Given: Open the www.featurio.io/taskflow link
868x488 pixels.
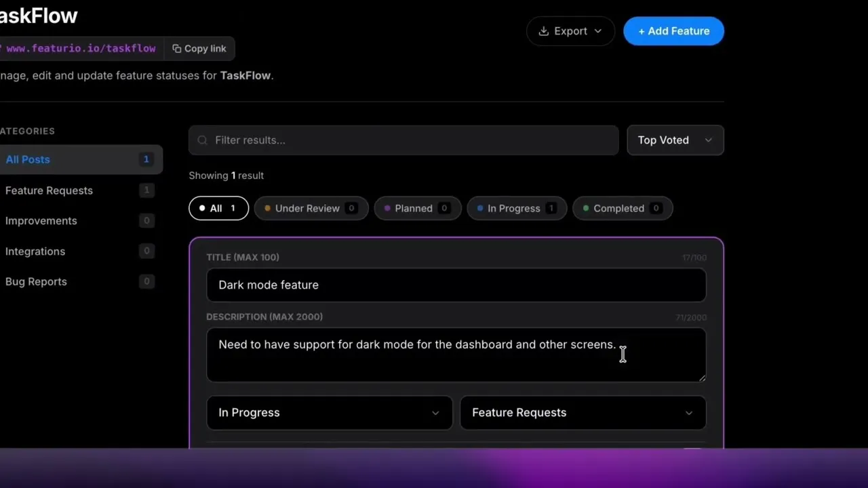Looking at the screenshot, I should pos(81,48).
